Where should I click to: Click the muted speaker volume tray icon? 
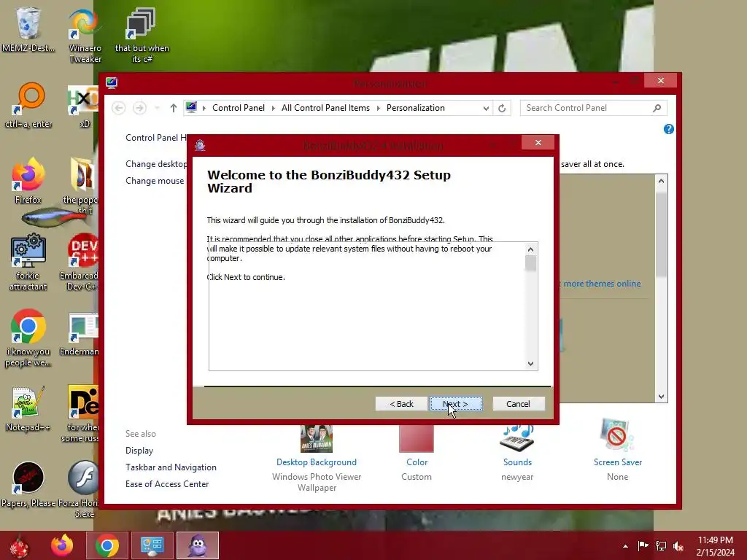pyautogui.click(x=678, y=545)
